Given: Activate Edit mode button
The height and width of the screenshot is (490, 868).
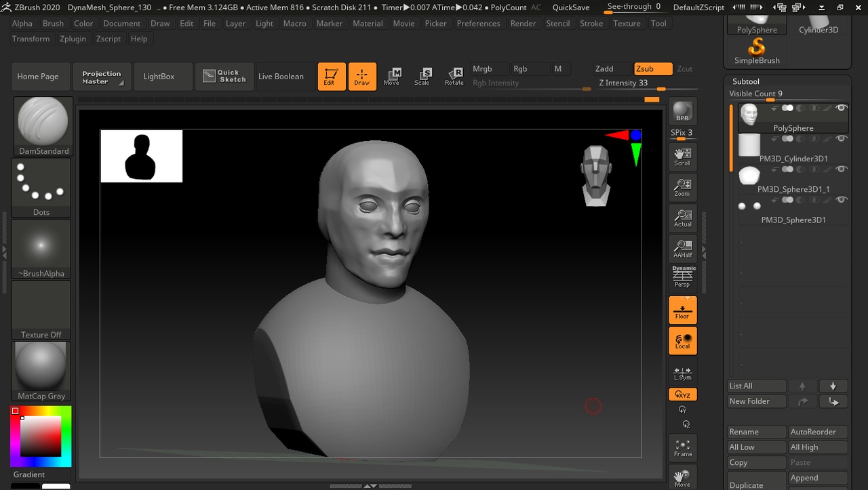Looking at the screenshot, I should 332,76.
